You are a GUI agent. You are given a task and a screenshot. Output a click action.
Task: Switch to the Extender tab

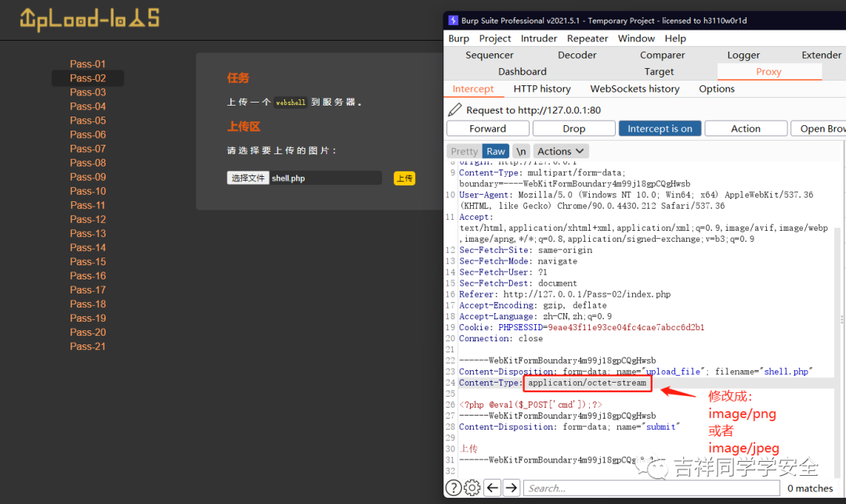(x=821, y=55)
